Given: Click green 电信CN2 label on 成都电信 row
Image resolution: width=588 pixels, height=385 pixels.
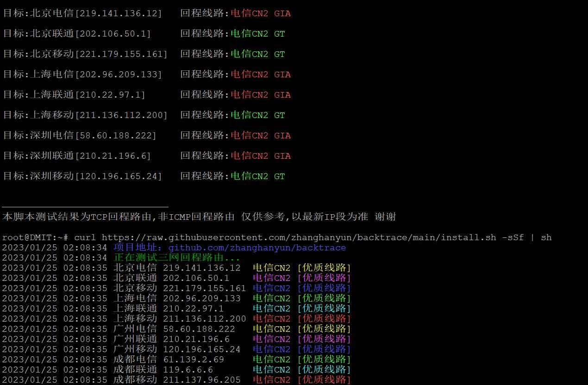Looking at the screenshot, I should coord(272,360).
